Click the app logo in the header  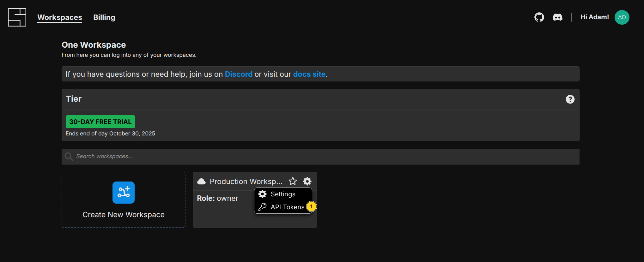[17, 17]
